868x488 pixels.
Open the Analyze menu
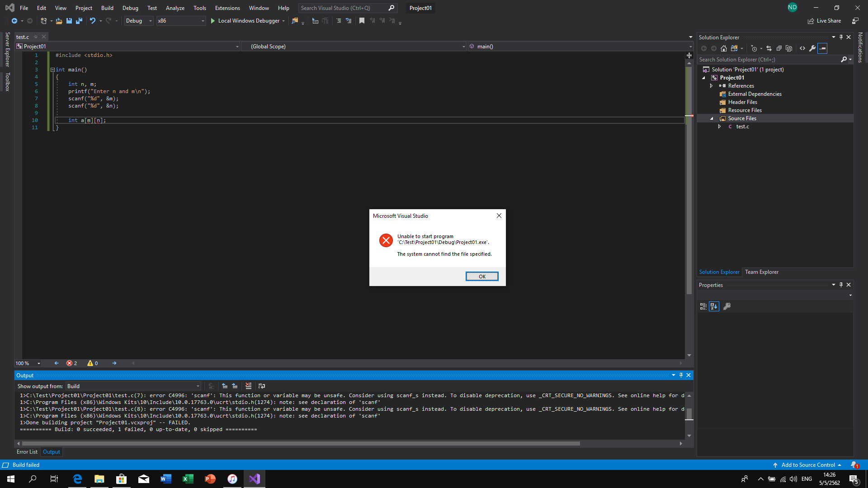point(175,8)
